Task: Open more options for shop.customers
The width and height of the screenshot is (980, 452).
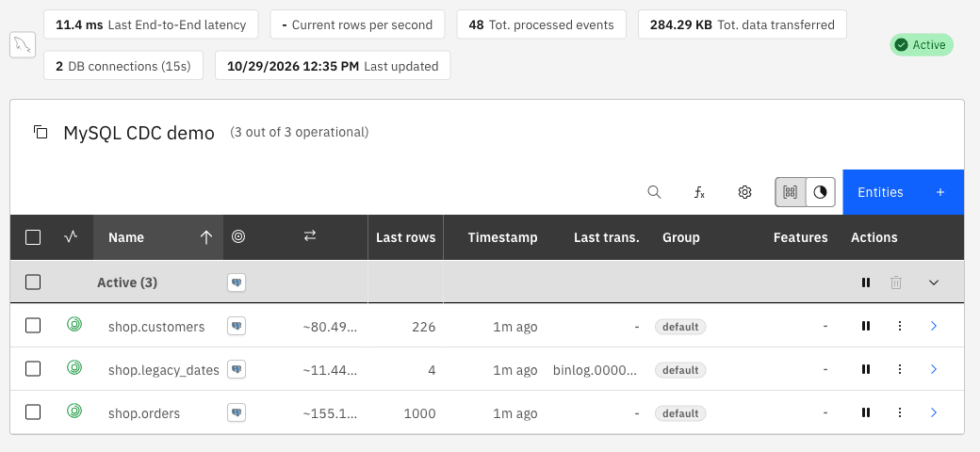Action: (x=900, y=326)
